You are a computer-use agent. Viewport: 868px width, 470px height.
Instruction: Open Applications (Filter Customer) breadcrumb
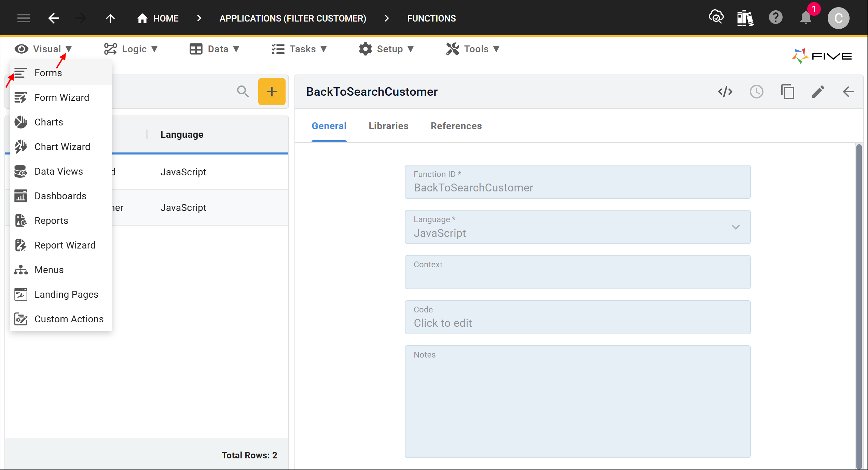[293, 18]
